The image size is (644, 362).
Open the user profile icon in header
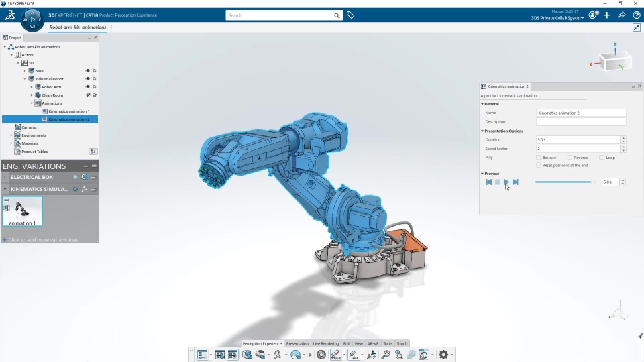(593, 15)
